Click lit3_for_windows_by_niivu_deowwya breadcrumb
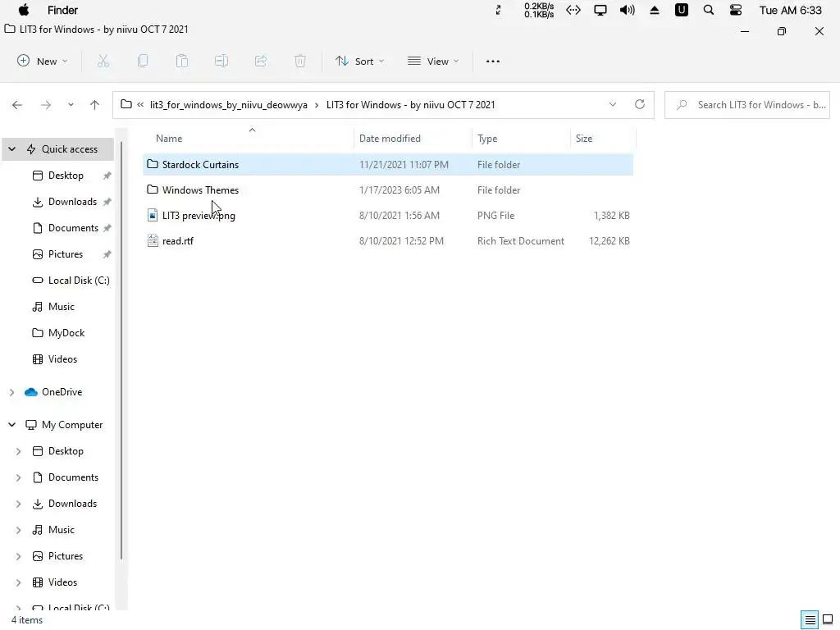 coord(229,104)
